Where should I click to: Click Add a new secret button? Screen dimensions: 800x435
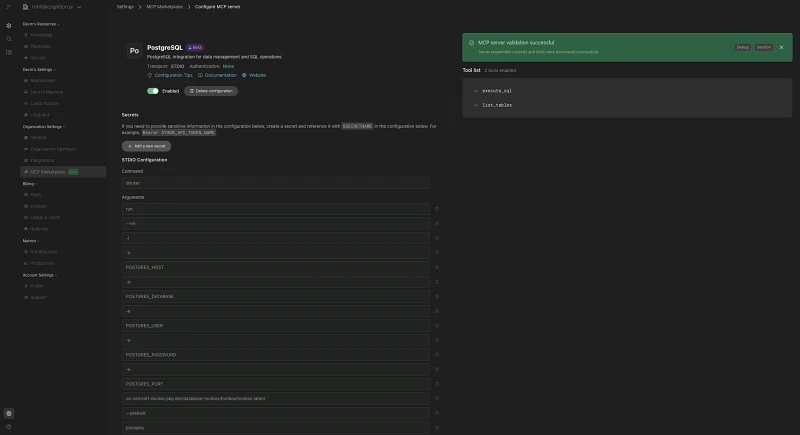(x=146, y=146)
